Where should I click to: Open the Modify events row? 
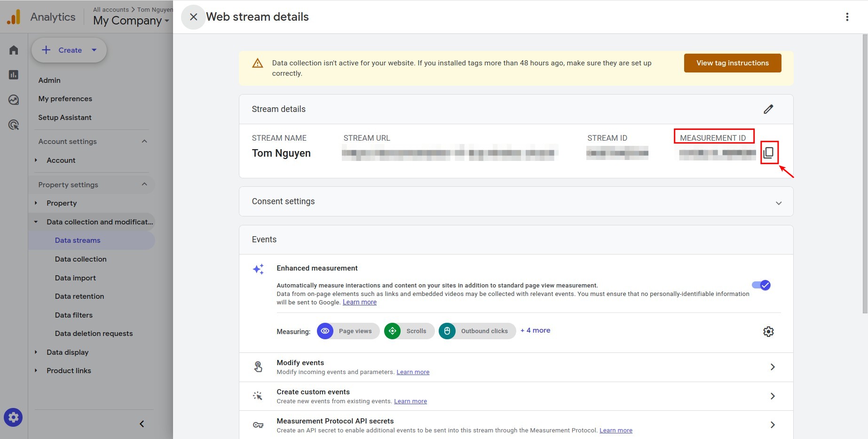tap(516, 367)
